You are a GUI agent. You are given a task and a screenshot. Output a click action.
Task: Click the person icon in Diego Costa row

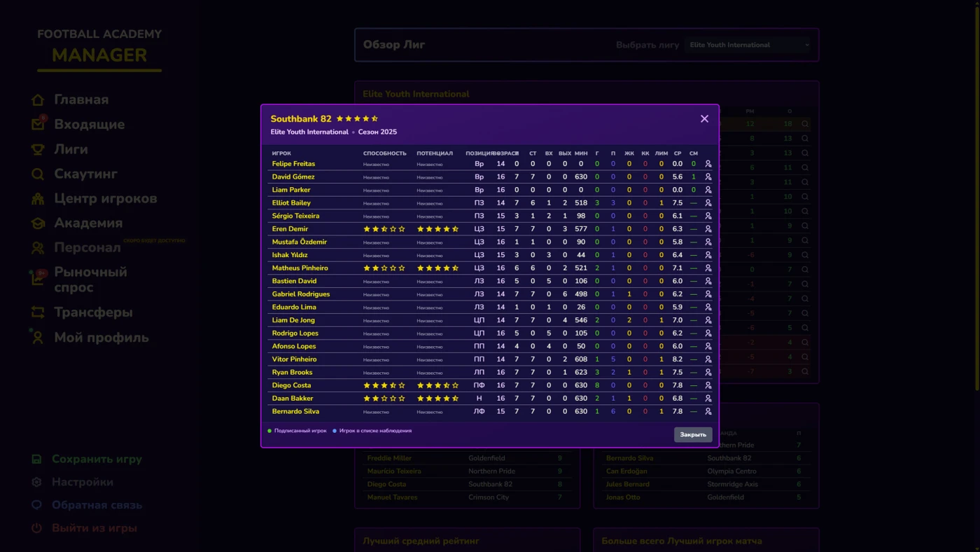click(x=708, y=385)
